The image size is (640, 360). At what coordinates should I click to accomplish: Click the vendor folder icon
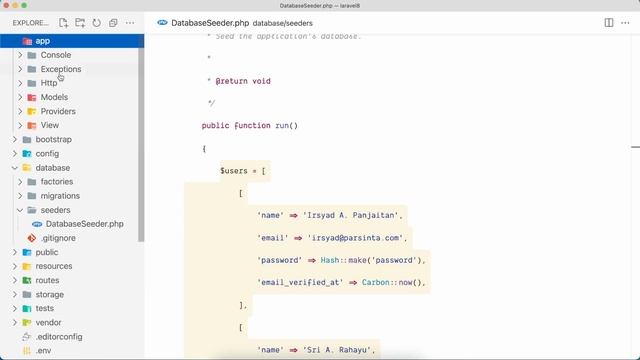tap(27, 322)
